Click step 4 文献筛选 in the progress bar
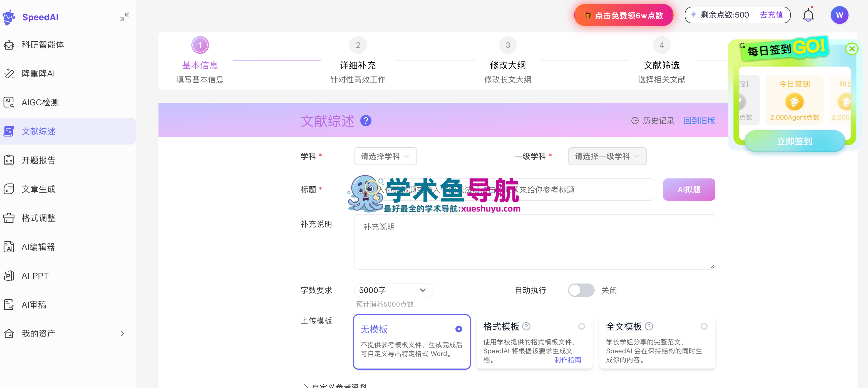The image size is (868, 388). pos(662,60)
